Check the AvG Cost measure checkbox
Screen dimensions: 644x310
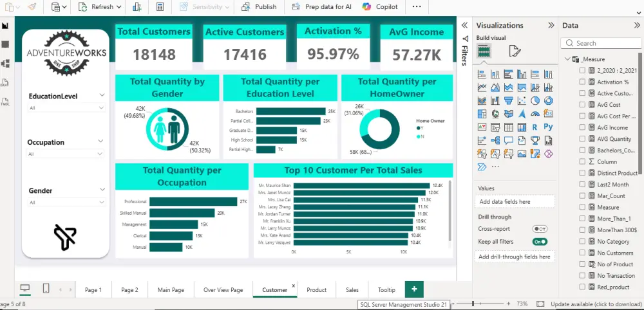pyautogui.click(x=582, y=105)
